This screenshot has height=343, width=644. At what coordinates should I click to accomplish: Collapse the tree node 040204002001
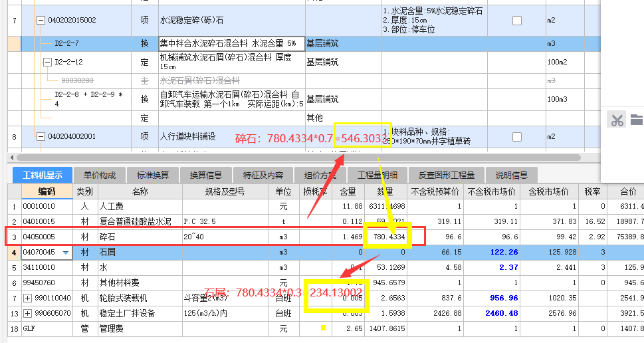[41, 136]
